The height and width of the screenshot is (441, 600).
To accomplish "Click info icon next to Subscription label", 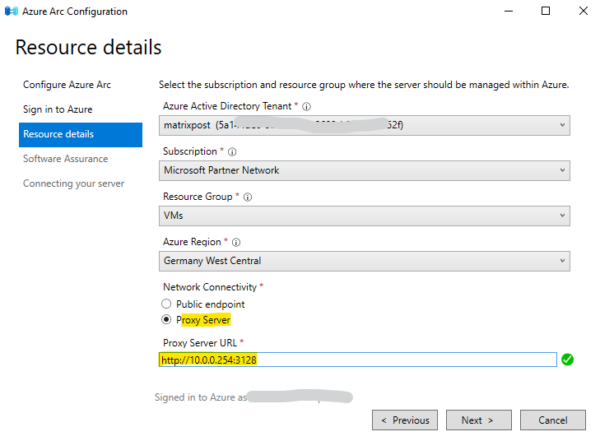I will click(x=232, y=152).
